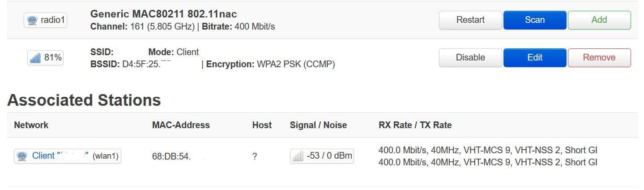Click the RX Rate / TX Rate header
Viewport: 644px width, 190px height.
[x=415, y=125]
